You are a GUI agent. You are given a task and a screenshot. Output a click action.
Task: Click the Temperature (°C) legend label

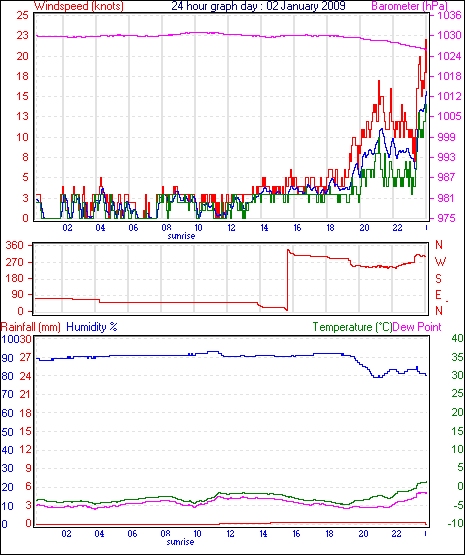tap(352, 327)
